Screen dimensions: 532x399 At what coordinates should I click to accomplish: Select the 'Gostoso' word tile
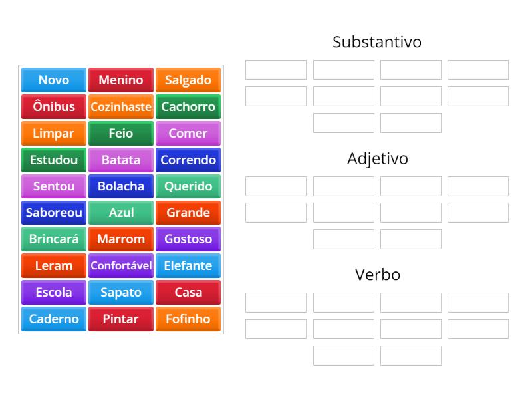point(188,239)
